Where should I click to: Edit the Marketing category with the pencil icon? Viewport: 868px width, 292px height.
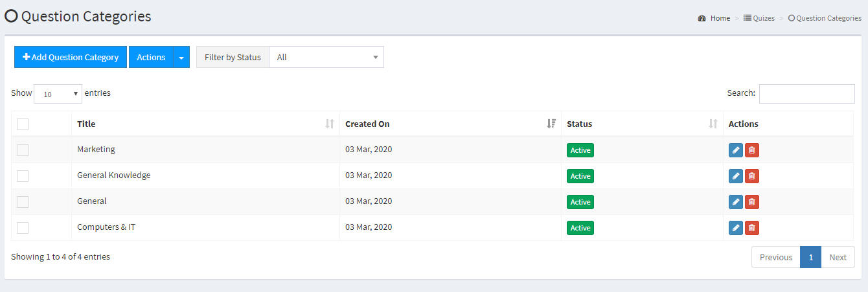736,150
